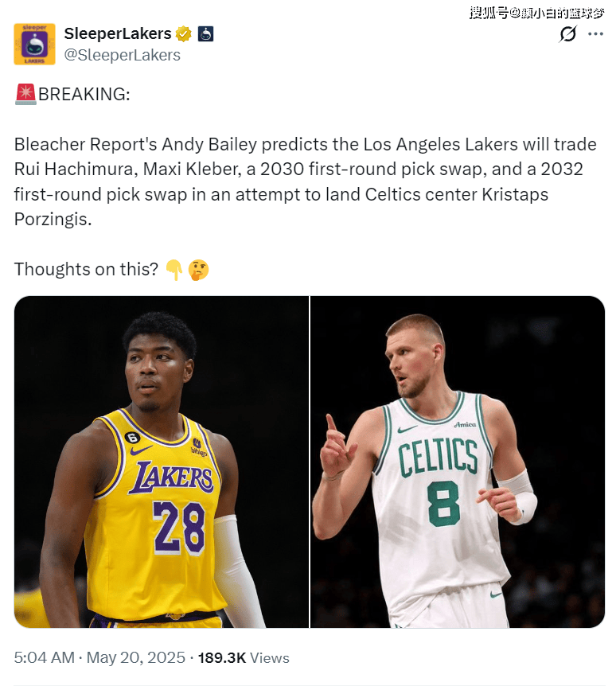Click the pointing-down hand emoji
This screenshot has height=686, width=616.
pos(174,270)
